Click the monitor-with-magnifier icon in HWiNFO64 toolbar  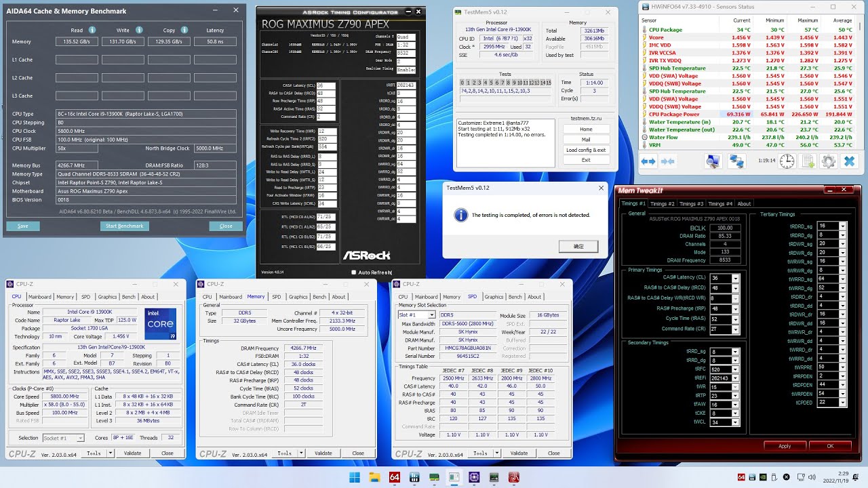click(713, 161)
